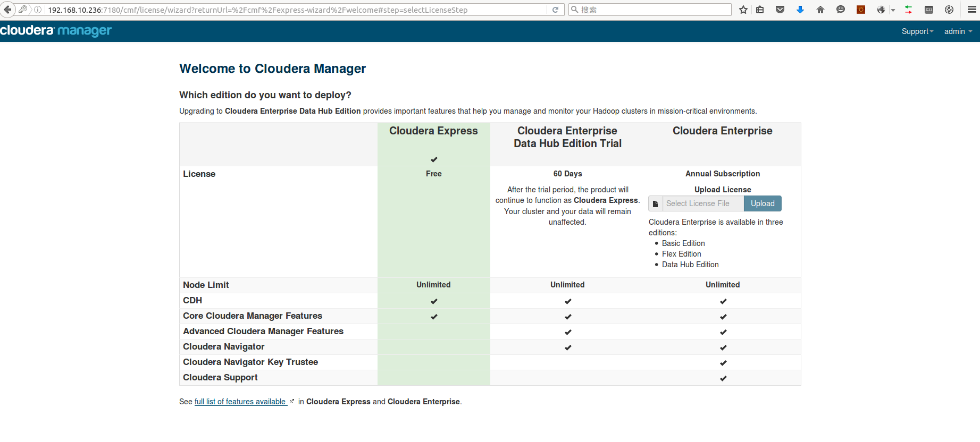980x442 pixels.
Task: Click the circular globe icon beside the zzz icon
Action: 949,10
